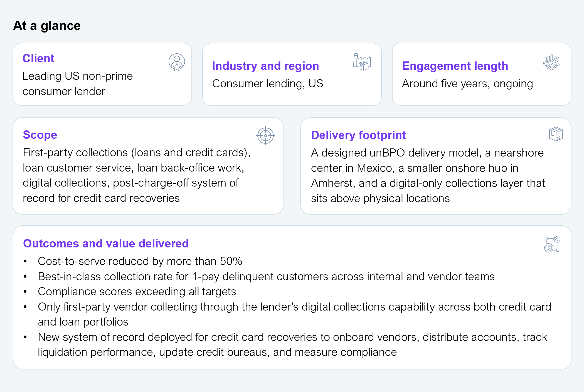Click the factory box icon beside Industry and region

point(362,62)
